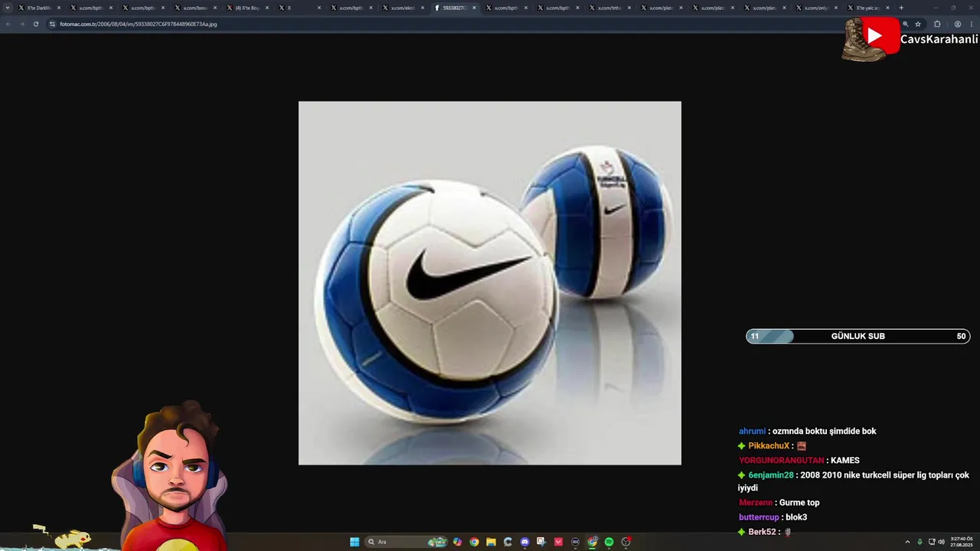980x551 pixels.
Task: Go back to the previous page
Action: tap(8, 24)
